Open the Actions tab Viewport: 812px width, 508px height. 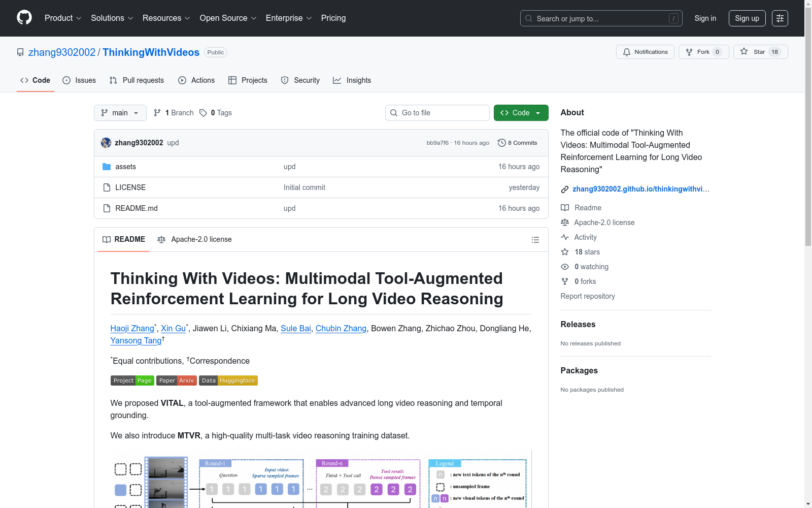click(196, 80)
